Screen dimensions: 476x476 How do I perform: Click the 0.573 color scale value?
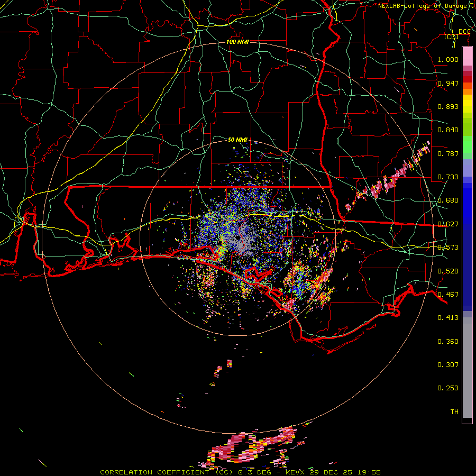tap(448, 248)
